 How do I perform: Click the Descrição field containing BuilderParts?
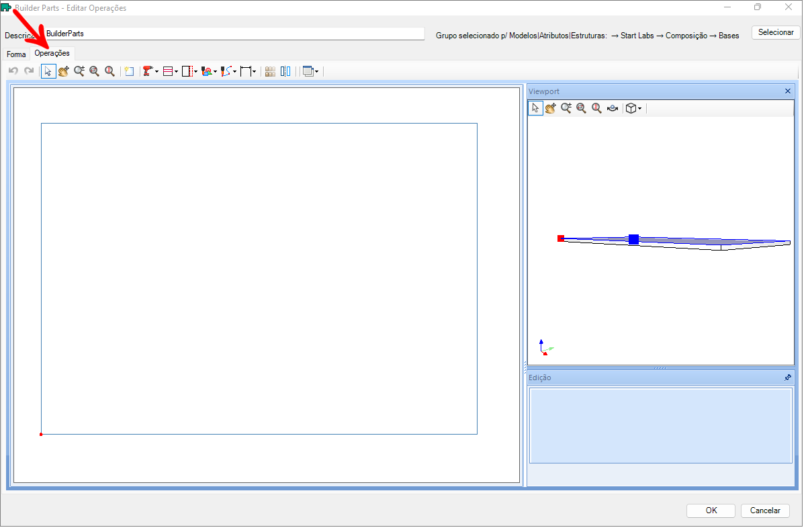click(234, 33)
